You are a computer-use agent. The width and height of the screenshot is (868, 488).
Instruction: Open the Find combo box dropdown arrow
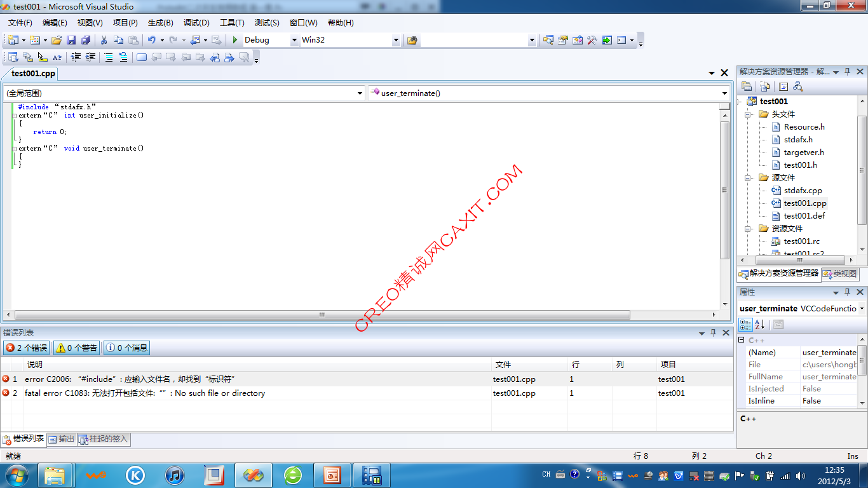532,40
